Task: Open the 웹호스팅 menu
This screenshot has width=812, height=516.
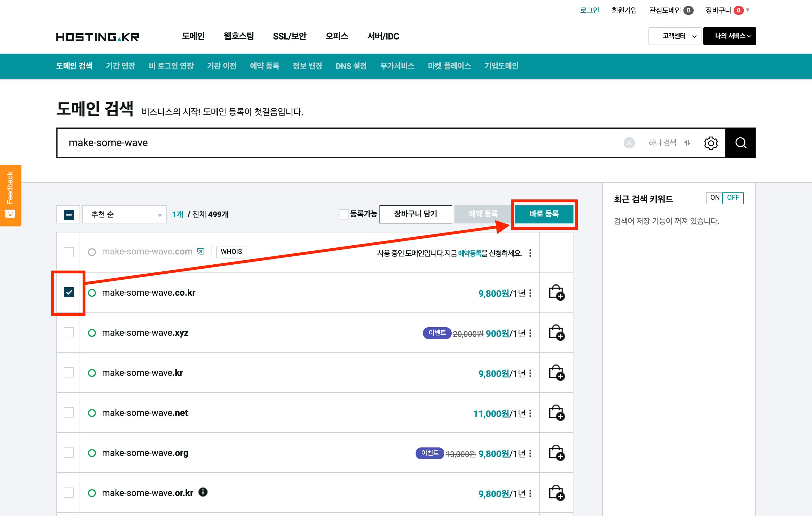Action: click(239, 36)
